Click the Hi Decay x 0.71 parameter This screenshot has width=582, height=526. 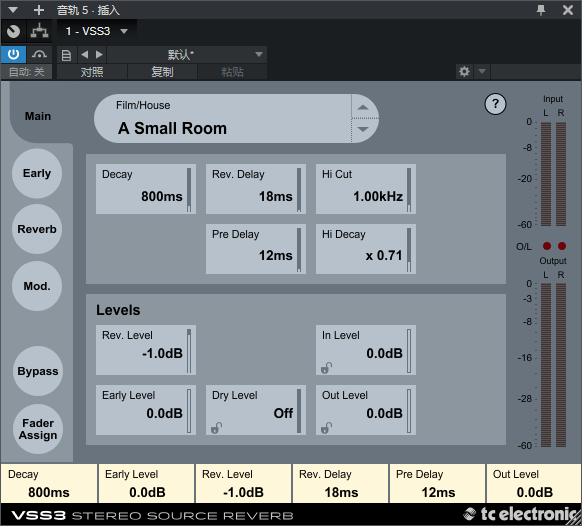coord(366,249)
